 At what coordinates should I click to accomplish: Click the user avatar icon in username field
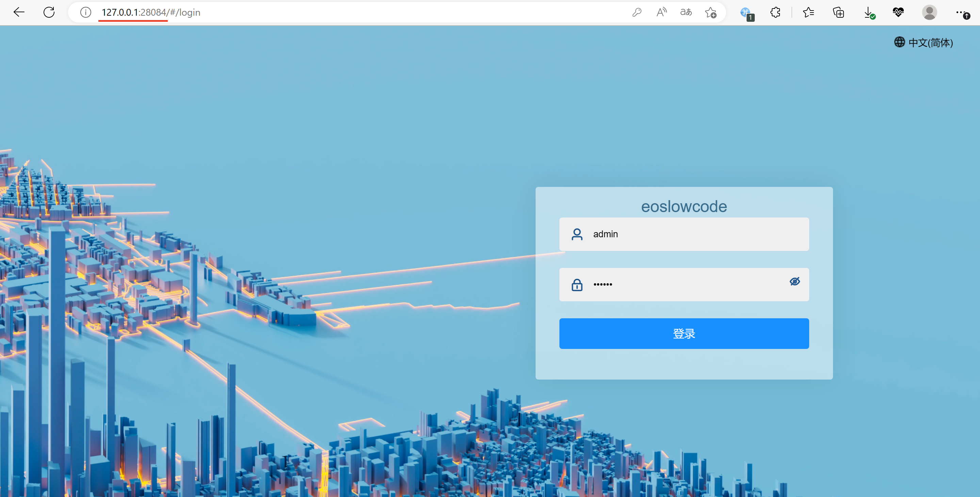[x=577, y=234]
